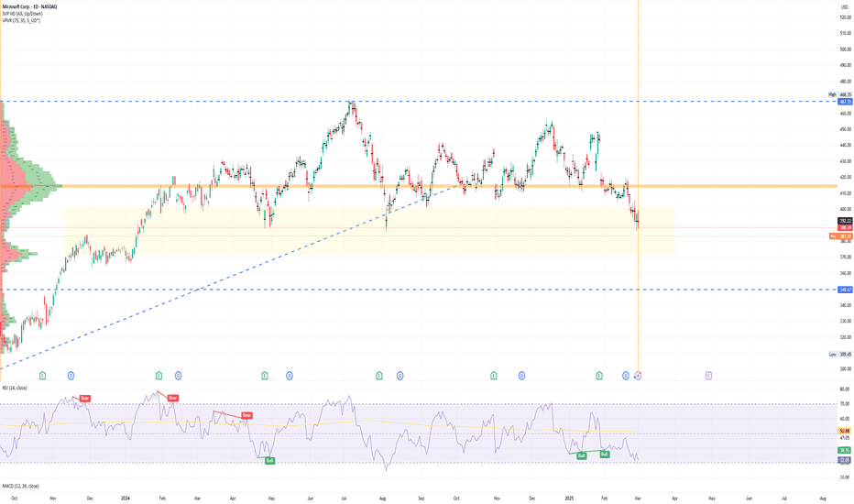Click the Bull label on RSI near February 2025

pyautogui.click(x=604, y=454)
